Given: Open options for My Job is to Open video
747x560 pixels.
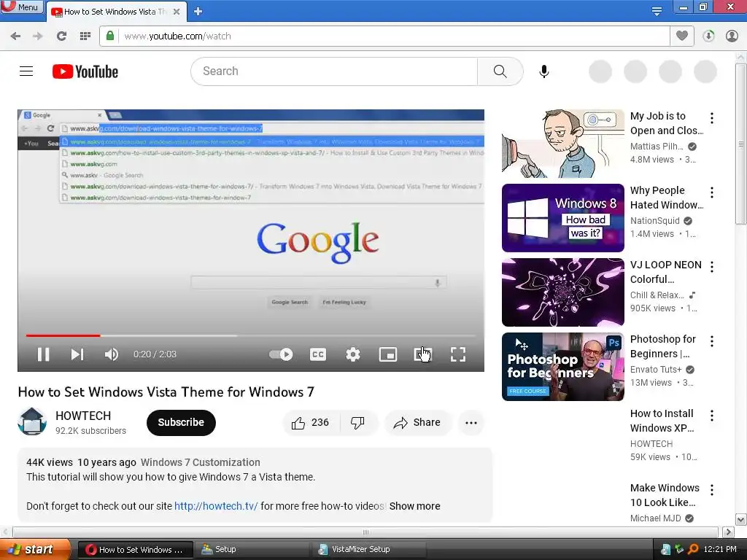Looking at the screenshot, I should coord(712,117).
